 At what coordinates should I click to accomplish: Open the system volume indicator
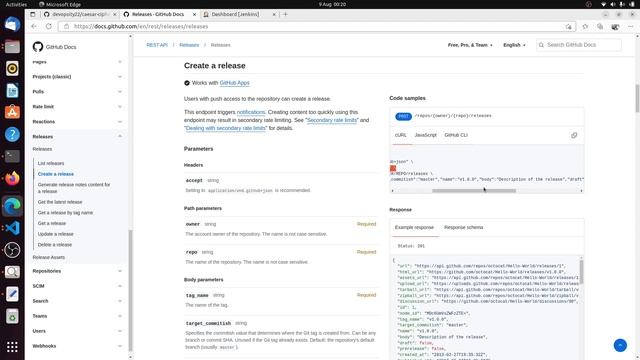(x=612, y=4)
